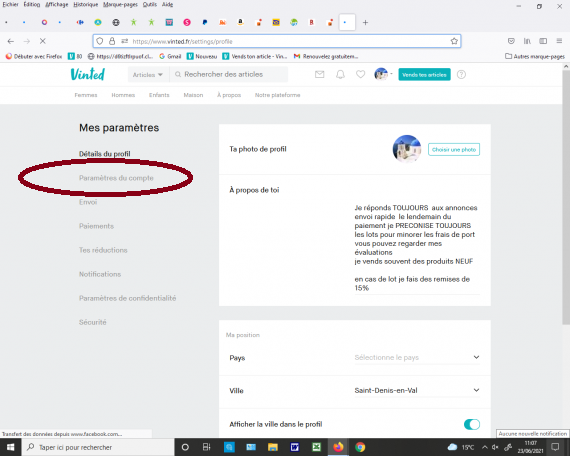Open the notifications bell icon
Viewport: 570px width, 456px height.
(340, 75)
